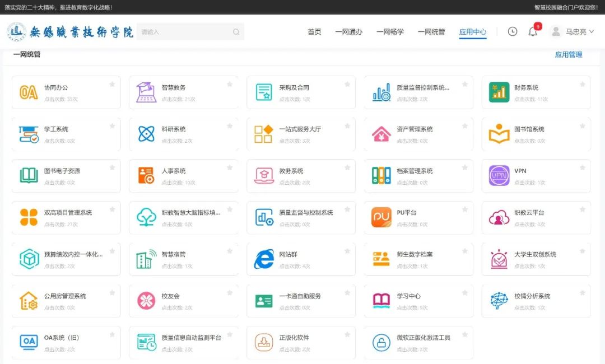This screenshot has width=605, height=364.
Task: Open the notification bell with badge
Action: [532, 31]
